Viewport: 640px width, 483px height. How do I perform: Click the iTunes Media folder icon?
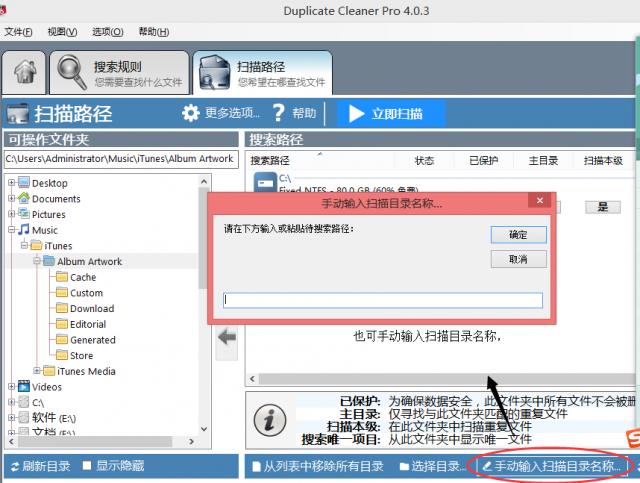coord(49,371)
